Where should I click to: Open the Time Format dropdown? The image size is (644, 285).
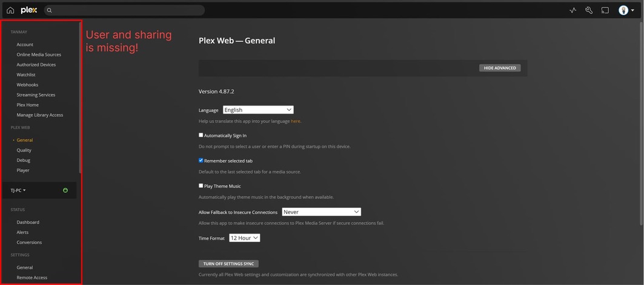point(244,238)
